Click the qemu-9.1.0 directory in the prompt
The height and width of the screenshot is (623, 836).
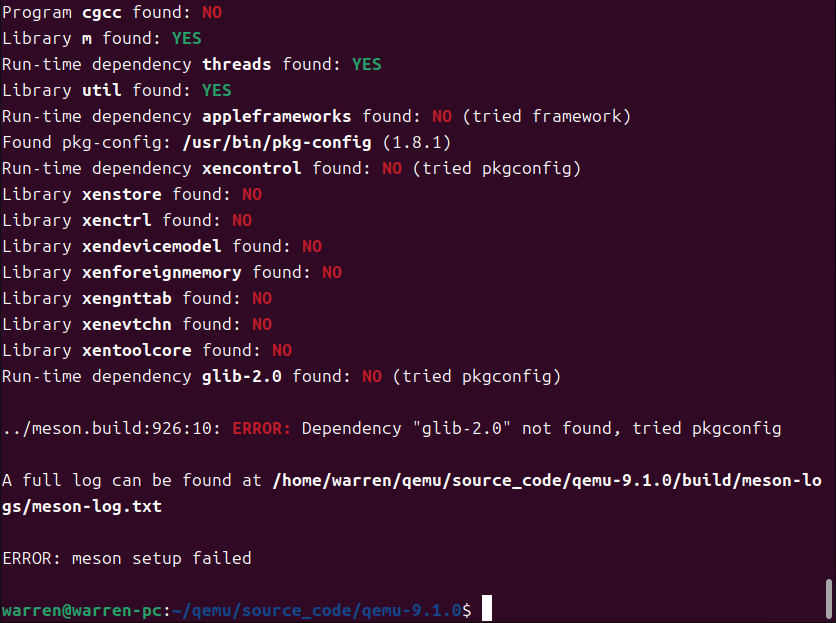(411, 610)
